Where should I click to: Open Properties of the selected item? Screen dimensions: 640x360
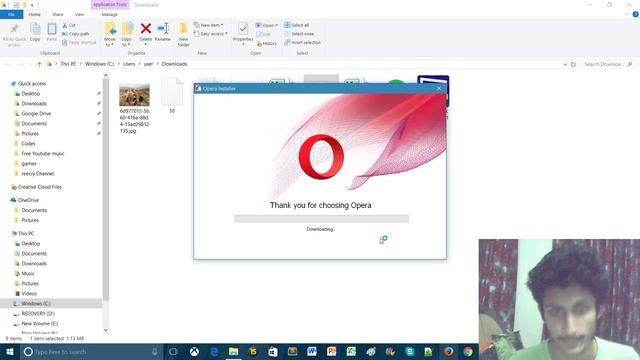click(243, 32)
